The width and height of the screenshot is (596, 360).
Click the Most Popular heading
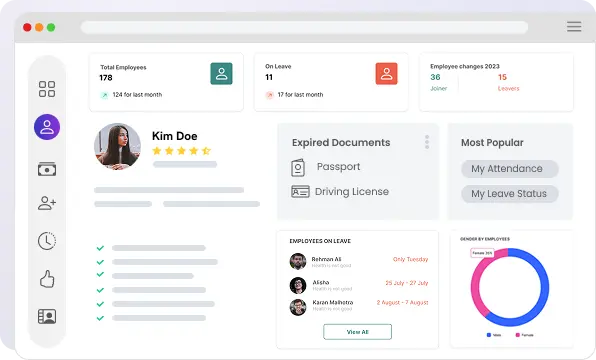click(x=492, y=143)
